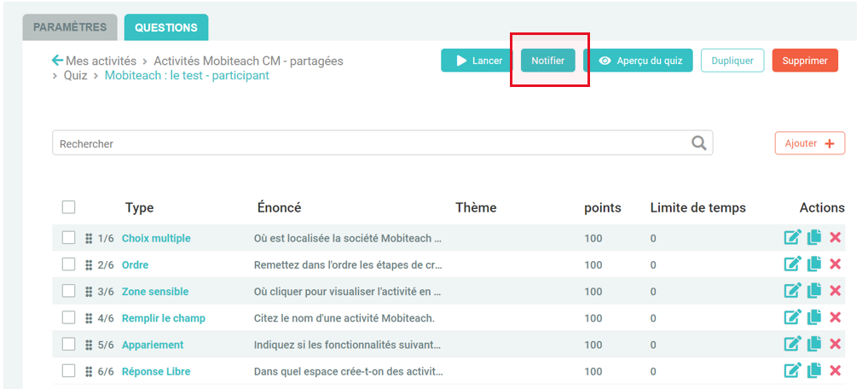Click the Énoncé column header
Screen dimensions: 868x389
(x=279, y=207)
